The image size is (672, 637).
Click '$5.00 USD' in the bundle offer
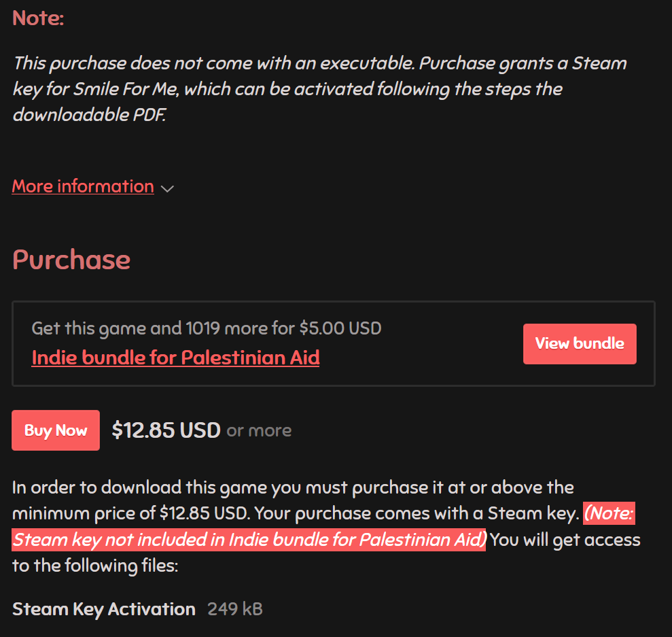340,329
